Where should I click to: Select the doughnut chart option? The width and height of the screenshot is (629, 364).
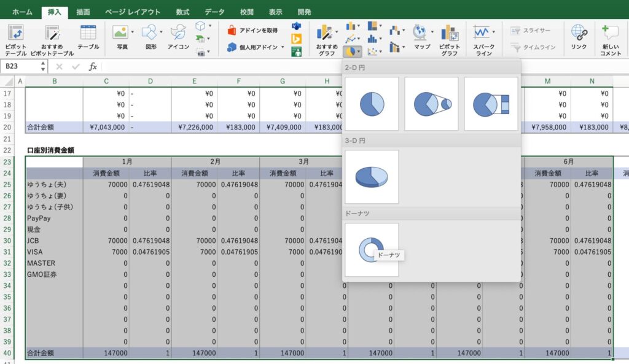coord(371,249)
